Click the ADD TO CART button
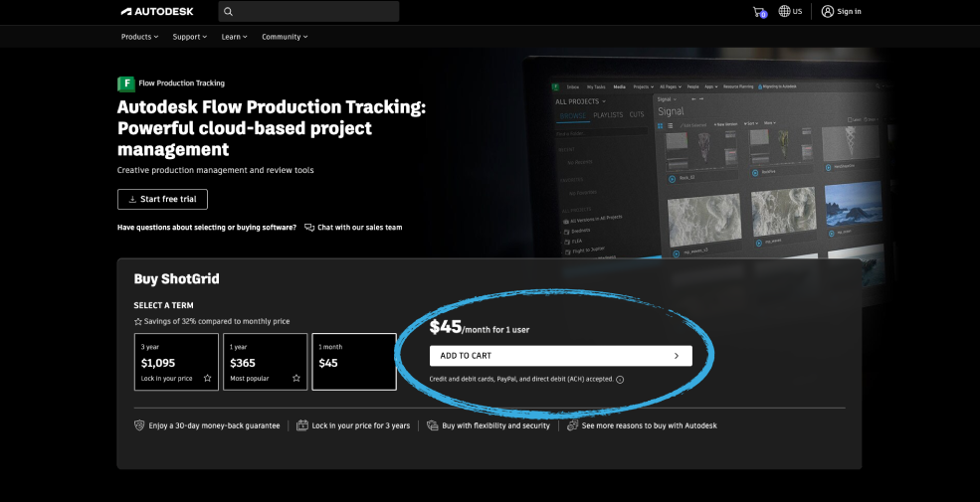 tap(560, 356)
